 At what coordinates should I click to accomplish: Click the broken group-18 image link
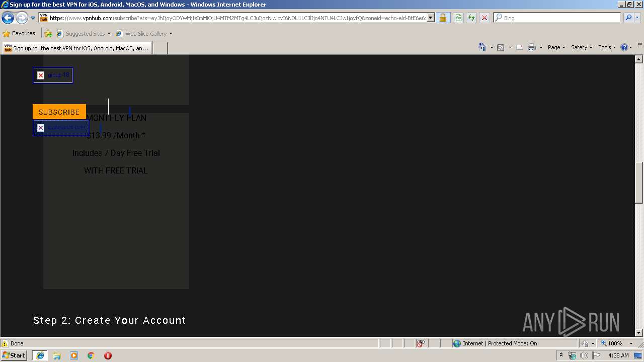tap(53, 75)
